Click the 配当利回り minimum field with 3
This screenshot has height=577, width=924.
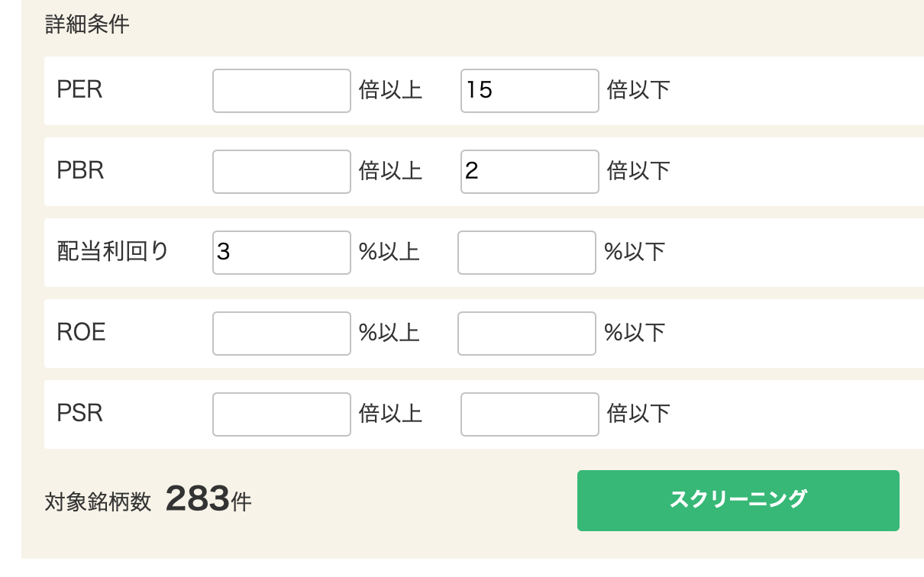(281, 253)
